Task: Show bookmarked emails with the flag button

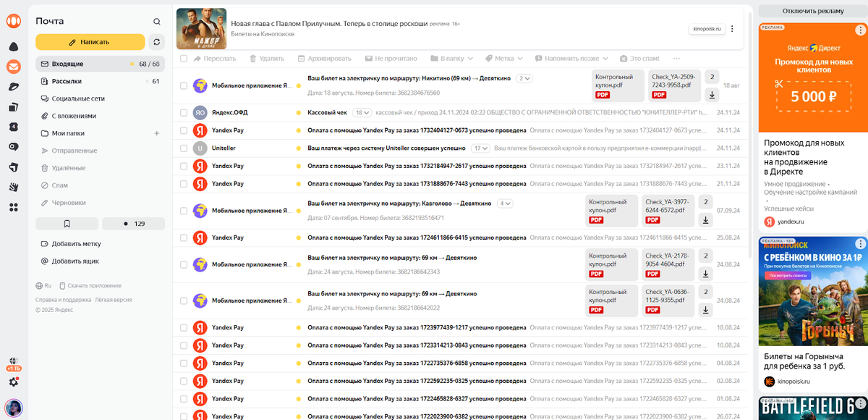Action: [x=67, y=224]
